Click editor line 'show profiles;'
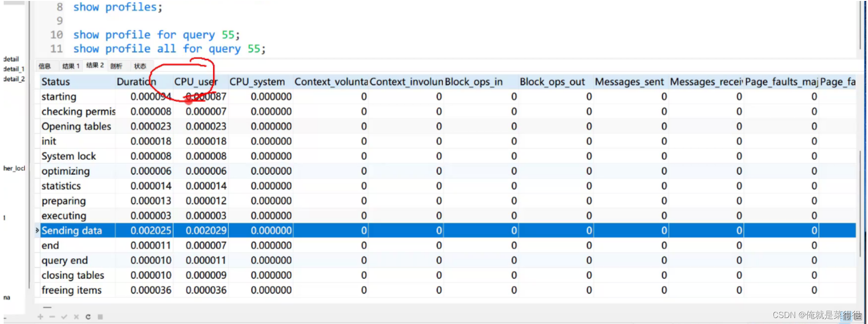868x324 pixels. (x=117, y=7)
